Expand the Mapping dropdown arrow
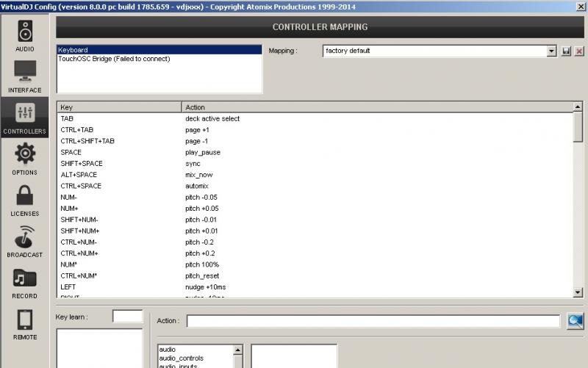 point(551,51)
